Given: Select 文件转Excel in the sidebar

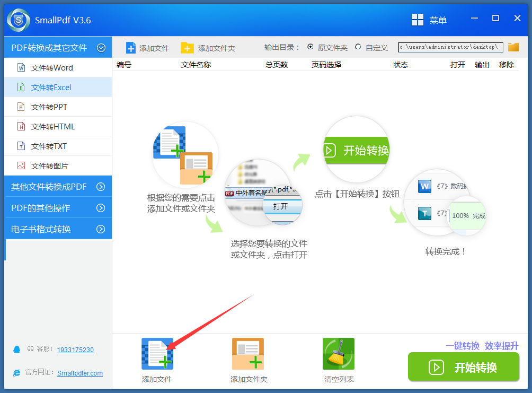Looking at the screenshot, I should [x=58, y=88].
